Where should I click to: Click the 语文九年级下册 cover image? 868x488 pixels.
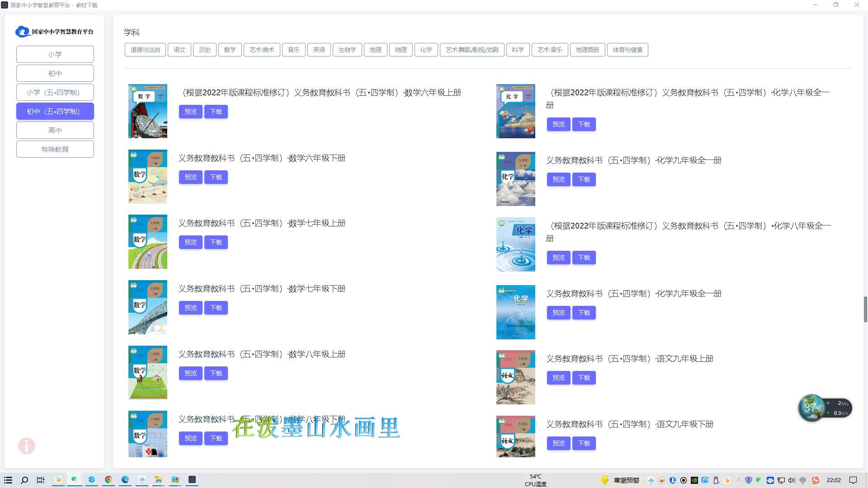(x=515, y=436)
